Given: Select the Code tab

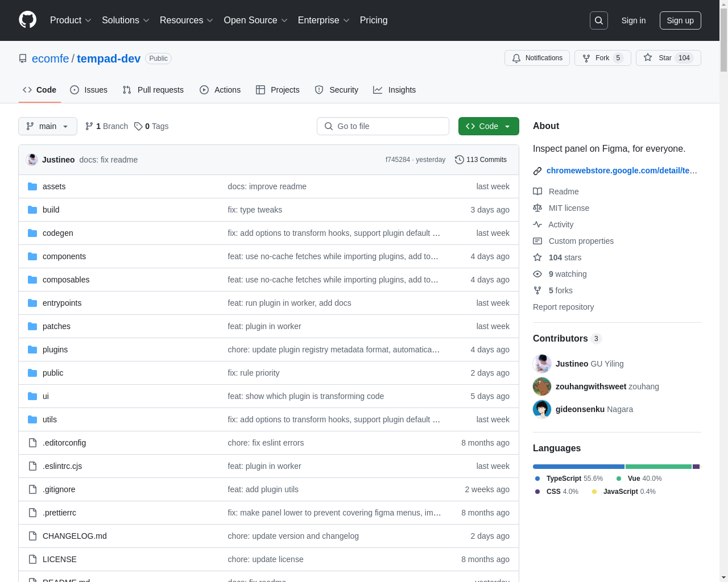Looking at the screenshot, I should (x=40, y=90).
